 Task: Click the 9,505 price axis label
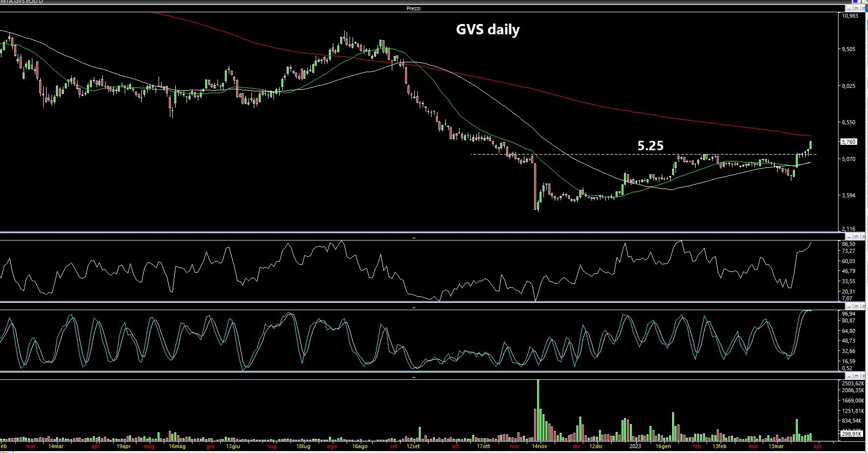pos(849,49)
